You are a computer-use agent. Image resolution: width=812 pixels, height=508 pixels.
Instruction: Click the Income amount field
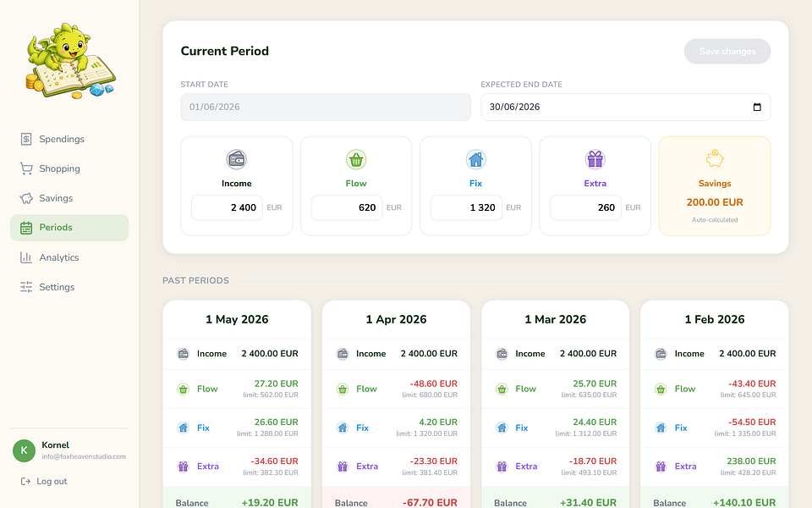click(x=227, y=207)
